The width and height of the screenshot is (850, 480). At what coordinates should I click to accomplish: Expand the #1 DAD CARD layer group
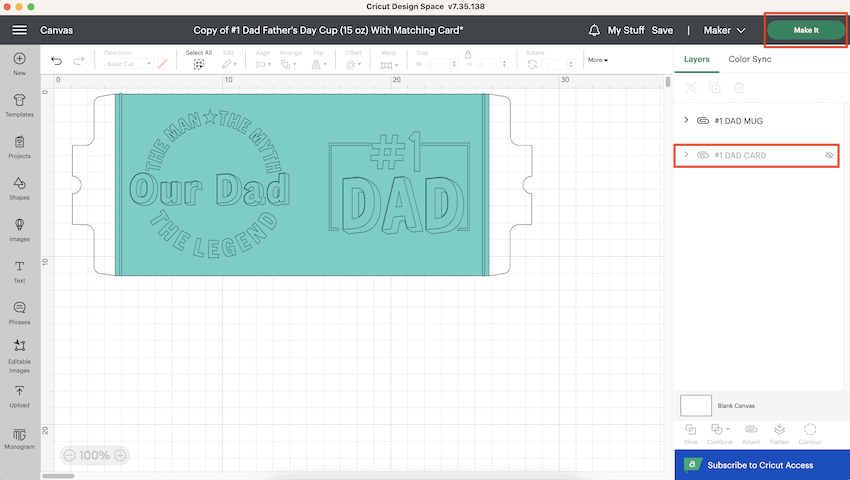pyautogui.click(x=686, y=155)
